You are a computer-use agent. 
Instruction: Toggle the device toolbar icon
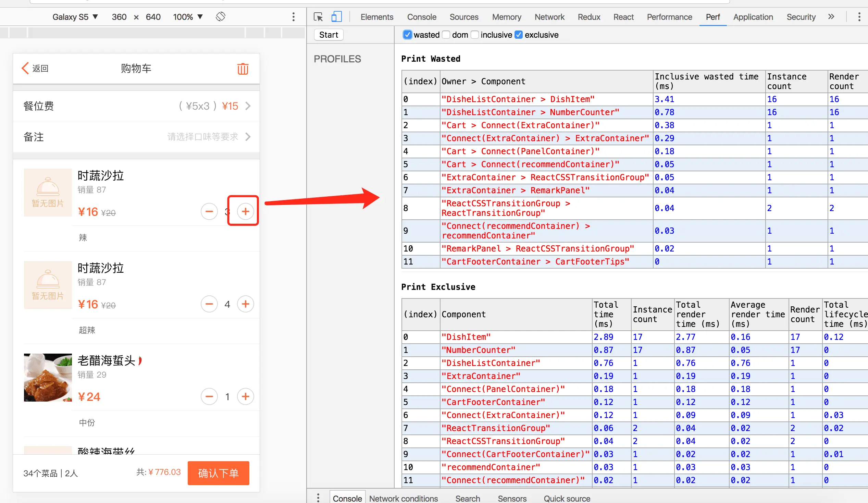[x=336, y=17]
